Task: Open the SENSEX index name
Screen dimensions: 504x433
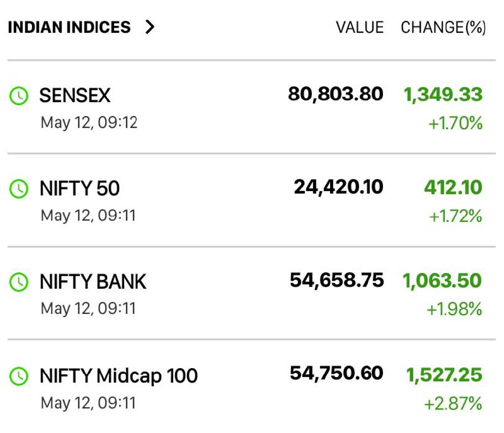Action: tap(75, 95)
